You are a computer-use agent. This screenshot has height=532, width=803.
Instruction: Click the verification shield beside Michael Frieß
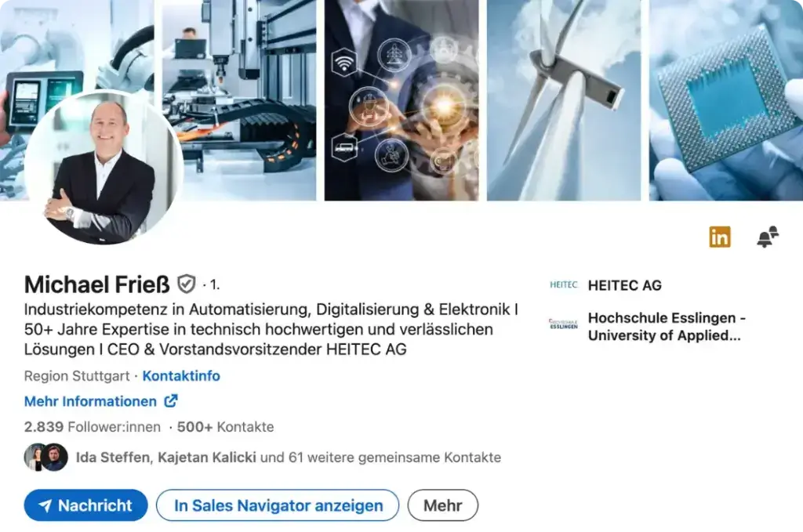click(x=187, y=284)
